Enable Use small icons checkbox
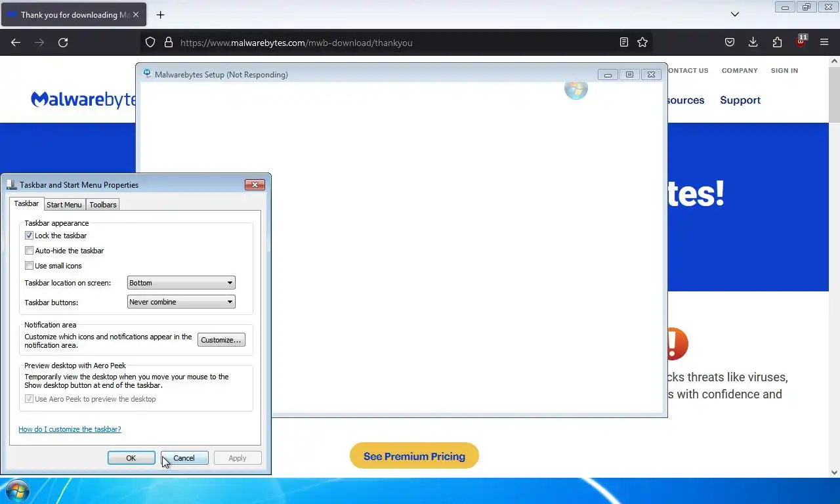Screen dimensions: 840x504 coord(29,266)
